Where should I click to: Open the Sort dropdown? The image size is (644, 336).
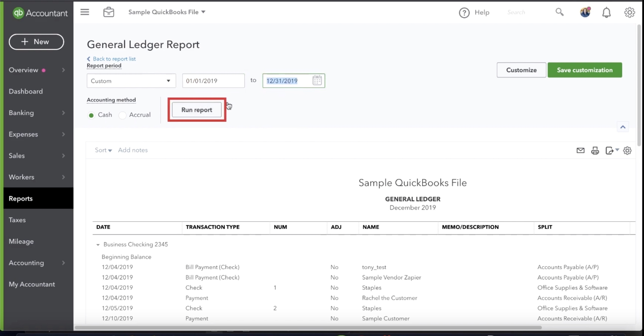pos(103,150)
